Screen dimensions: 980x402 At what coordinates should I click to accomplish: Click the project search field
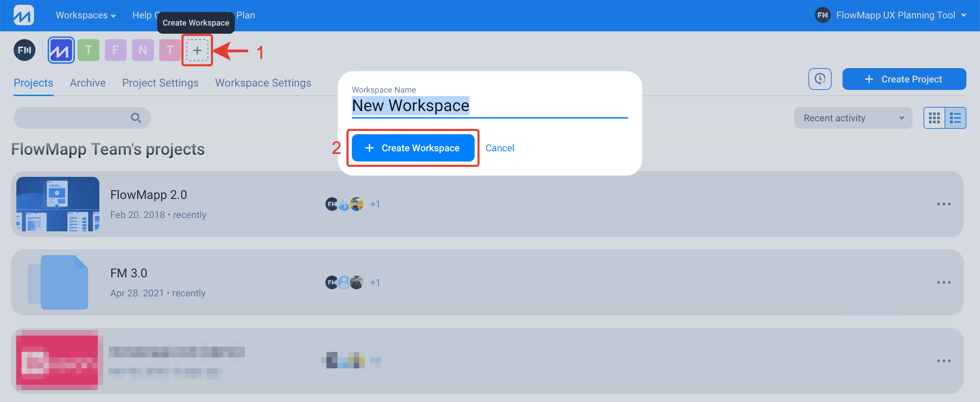click(82, 118)
